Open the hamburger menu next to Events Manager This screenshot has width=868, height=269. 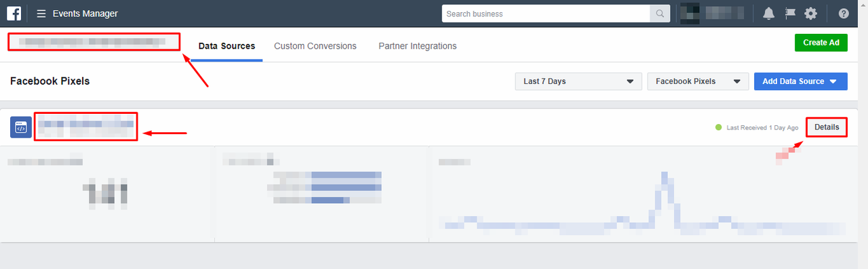[41, 14]
